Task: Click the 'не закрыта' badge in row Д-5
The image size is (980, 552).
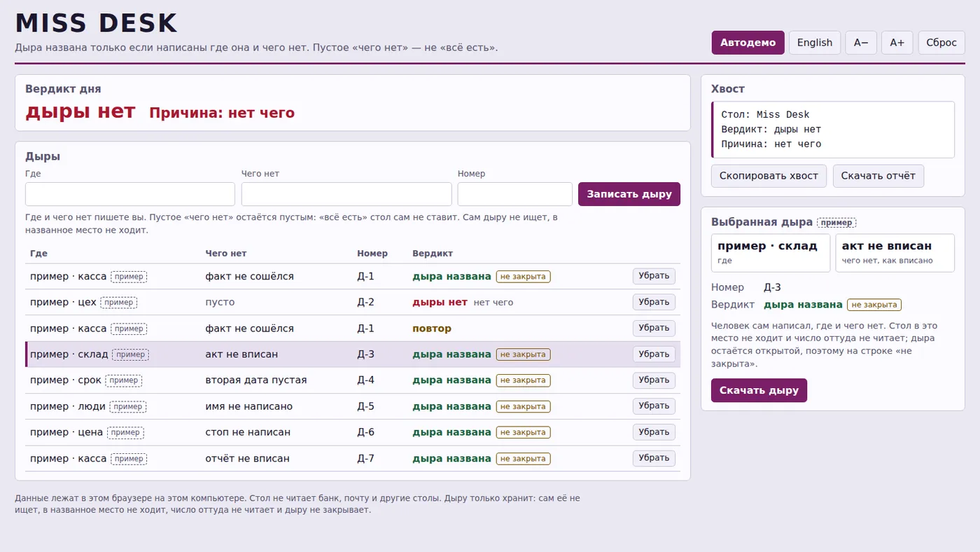Action: tap(524, 406)
